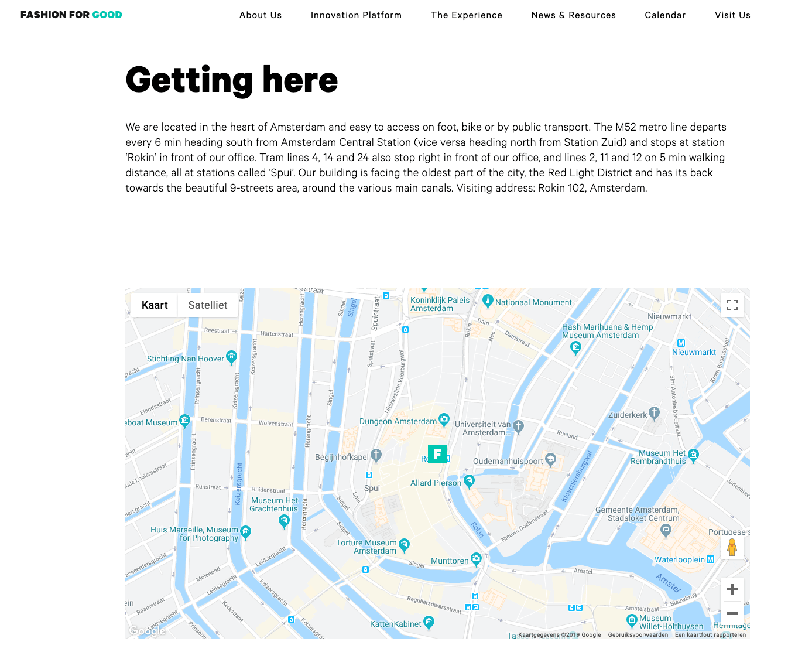Click the map zoom out minus button
The height and width of the screenshot is (652, 812).
(732, 613)
